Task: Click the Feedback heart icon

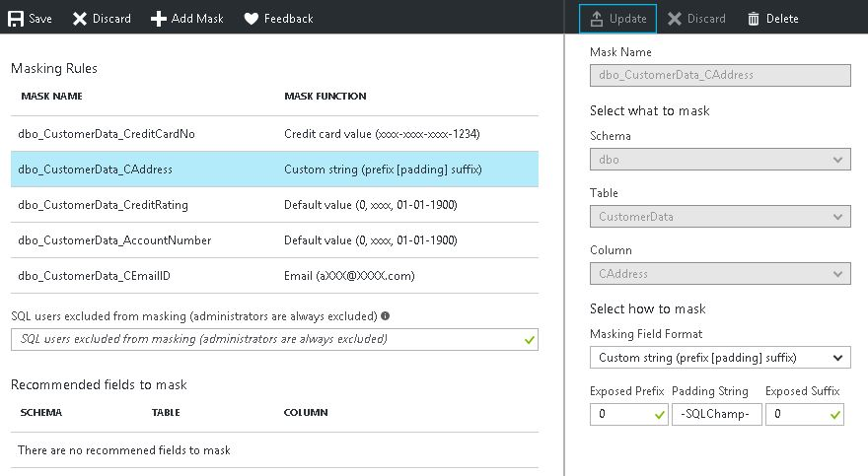Action: pyautogui.click(x=252, y=19)
